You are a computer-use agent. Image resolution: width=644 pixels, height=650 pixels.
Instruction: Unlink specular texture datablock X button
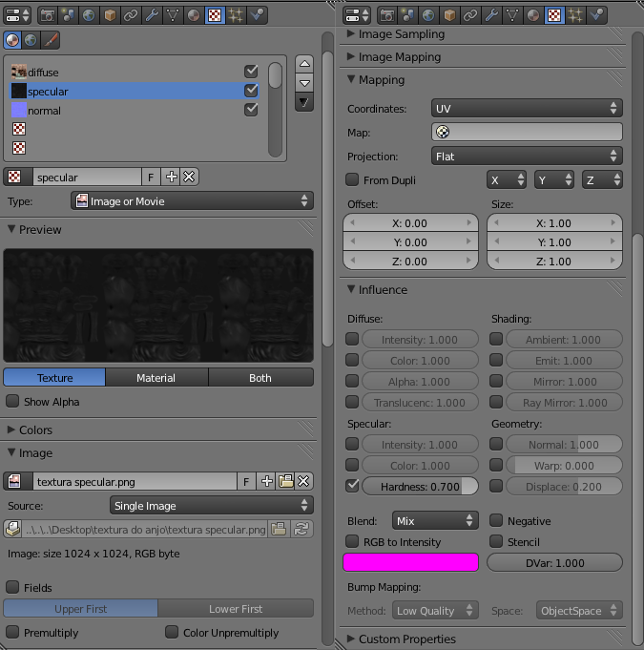(189, 177)
